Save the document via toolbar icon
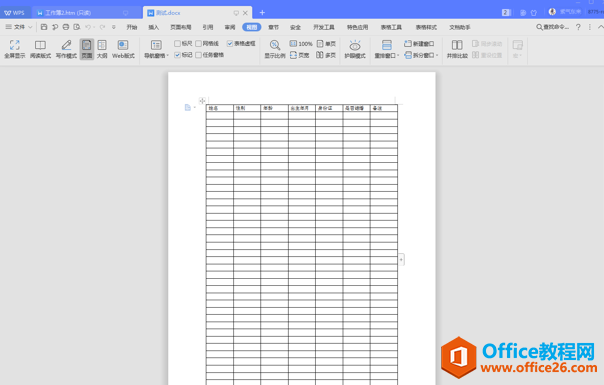The image size is (604, 385). (44, 27)
